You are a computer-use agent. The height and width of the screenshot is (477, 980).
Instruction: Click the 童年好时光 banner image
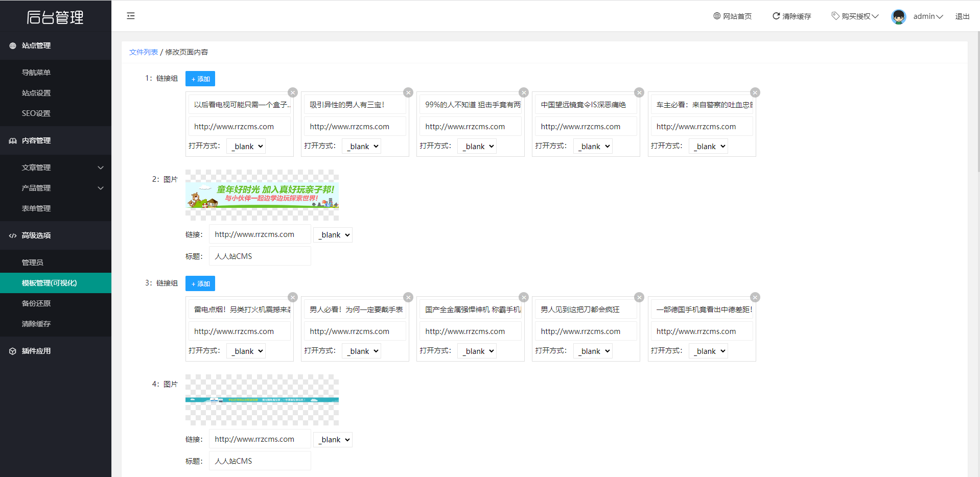[262, 195]
